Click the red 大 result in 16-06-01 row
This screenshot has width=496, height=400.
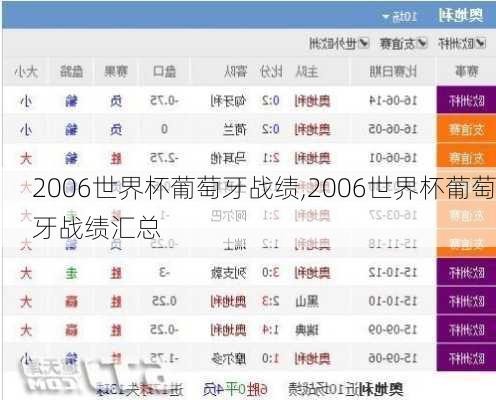[x=26, y=158]
